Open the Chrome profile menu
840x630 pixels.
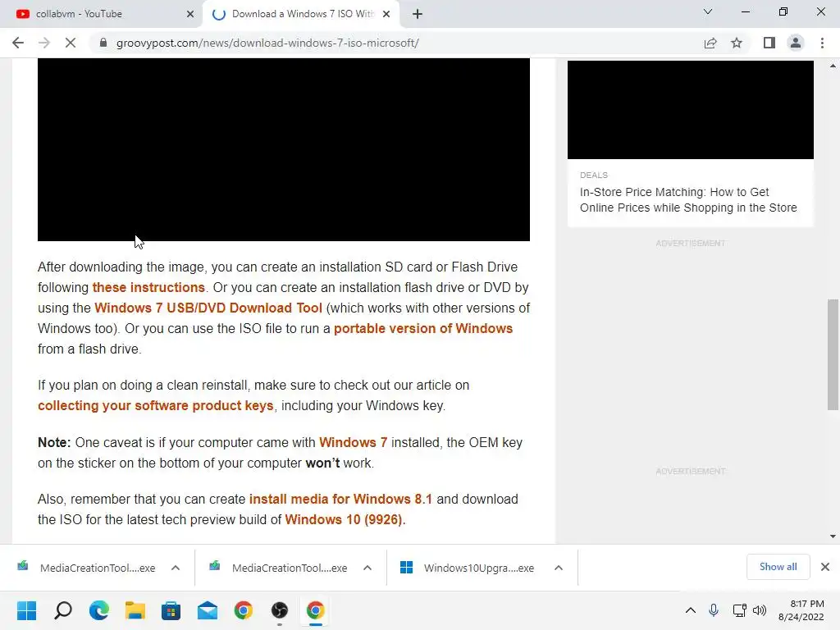pos(796,43)
